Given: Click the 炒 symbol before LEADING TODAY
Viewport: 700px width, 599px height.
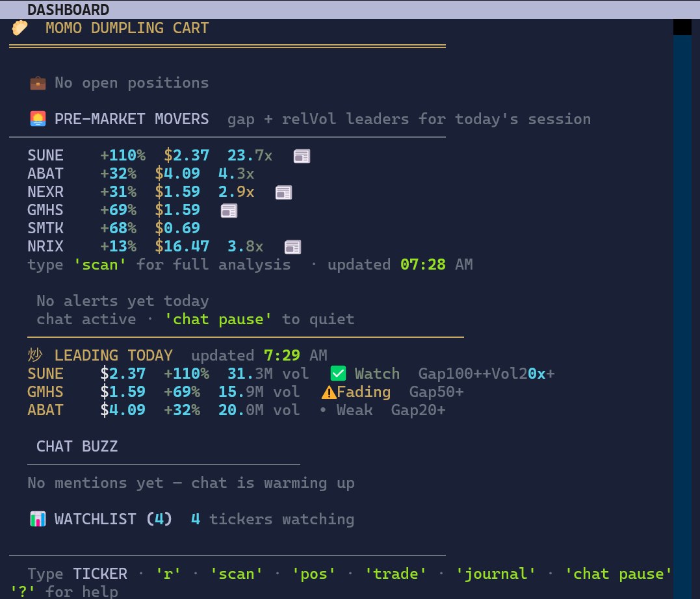Looking at the screenshot, I should tap(35, 355).
